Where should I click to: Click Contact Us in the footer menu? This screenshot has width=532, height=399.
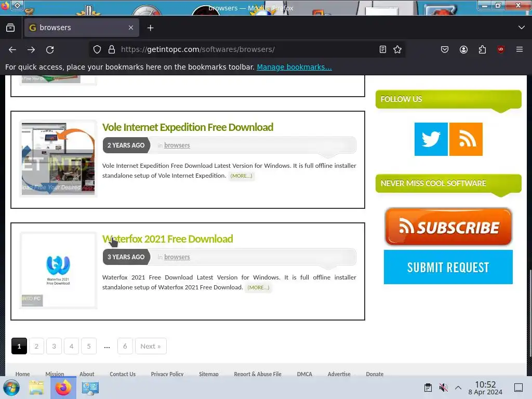click(123, 374)
